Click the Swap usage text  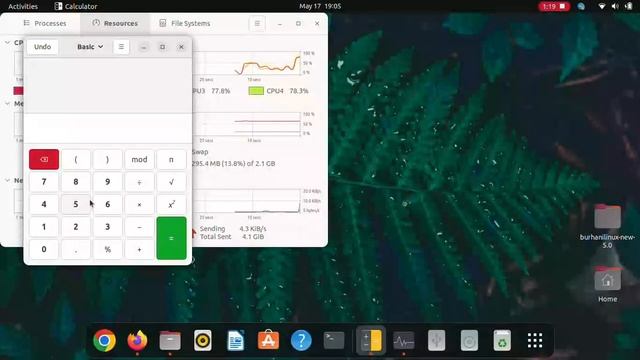233,163
